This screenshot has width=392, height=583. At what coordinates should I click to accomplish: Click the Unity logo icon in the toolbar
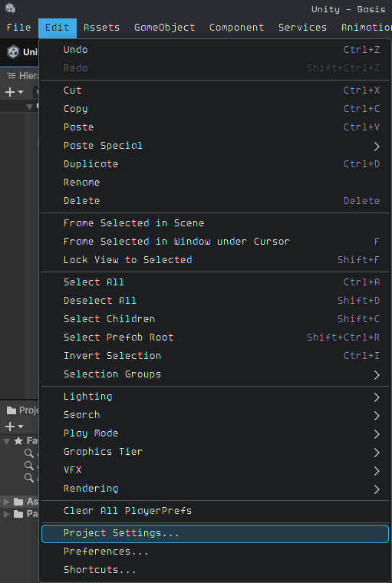[x=13, y=52]
